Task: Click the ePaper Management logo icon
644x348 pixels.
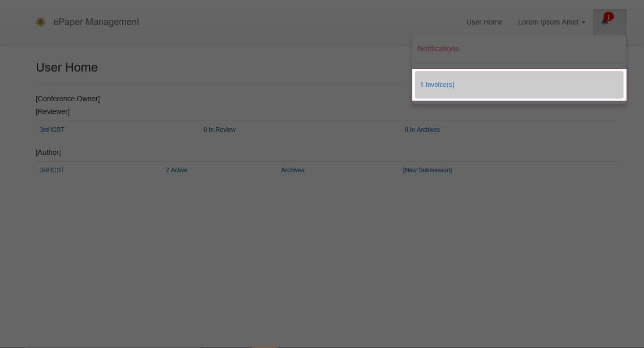Action: 40,22
